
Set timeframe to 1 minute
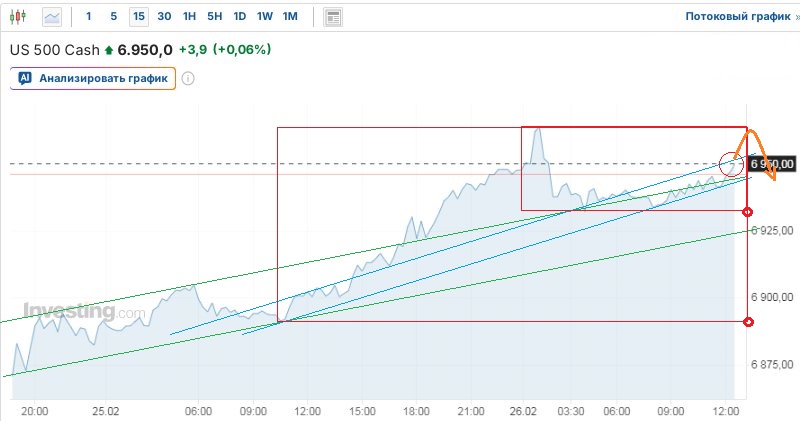[88, 17]
